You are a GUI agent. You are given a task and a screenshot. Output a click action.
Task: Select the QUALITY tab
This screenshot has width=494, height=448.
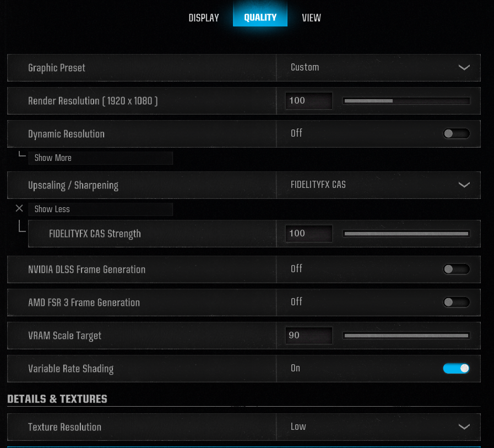[x=260, y=14]
